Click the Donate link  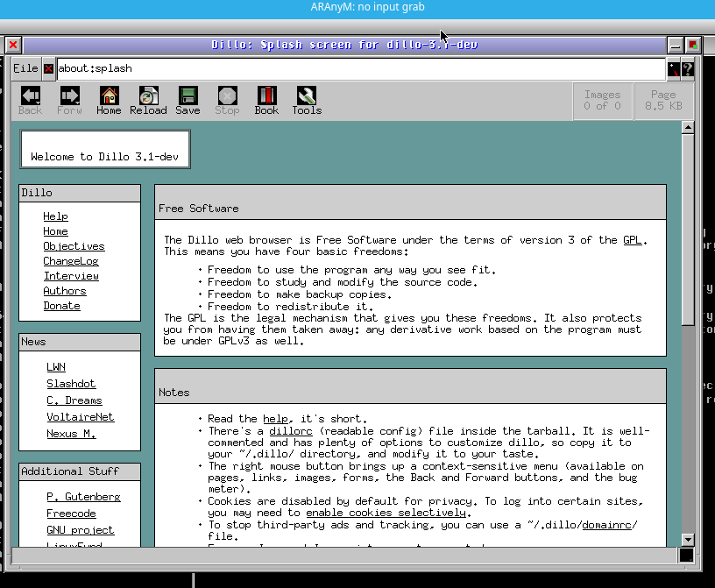pyautogui.click(x=61, y=306)
